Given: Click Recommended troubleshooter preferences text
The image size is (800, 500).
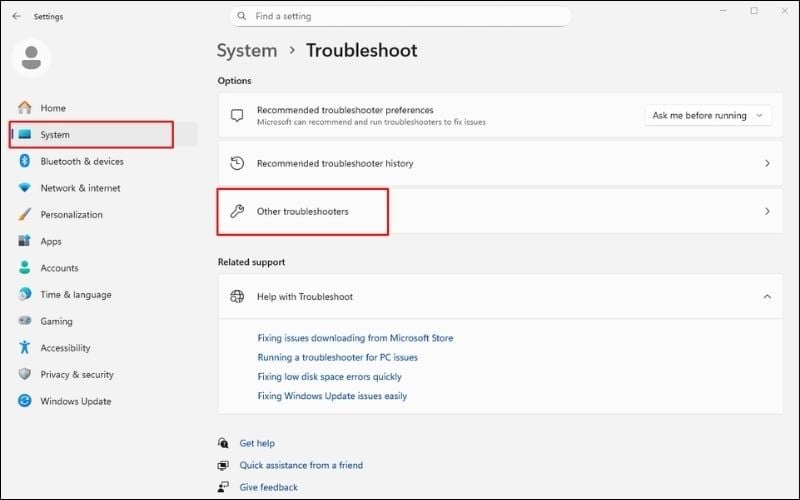Looking at the screenshot, I should [x=345, y=110].
